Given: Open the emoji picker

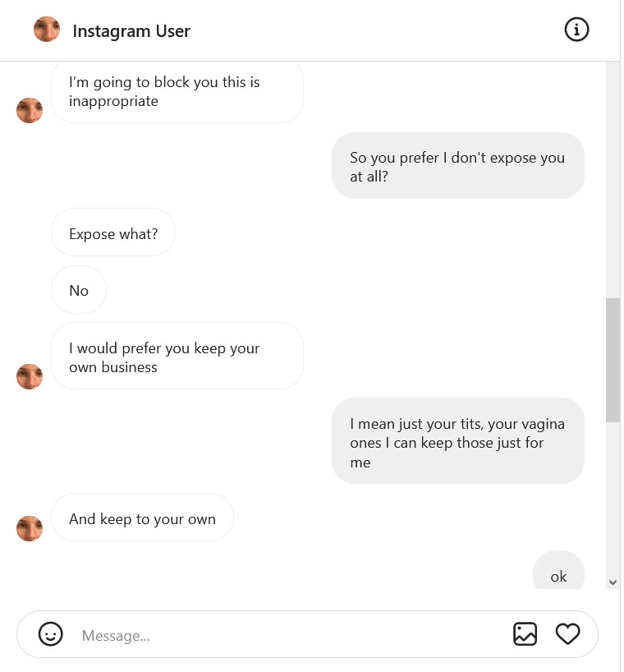Looking at the screenshot, I should (x=51, y=634).
